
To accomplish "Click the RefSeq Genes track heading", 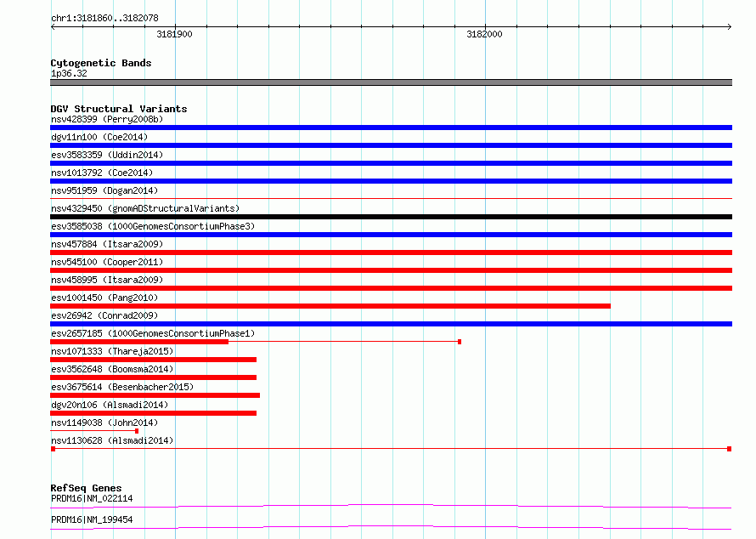I will (x=86, y=488).
